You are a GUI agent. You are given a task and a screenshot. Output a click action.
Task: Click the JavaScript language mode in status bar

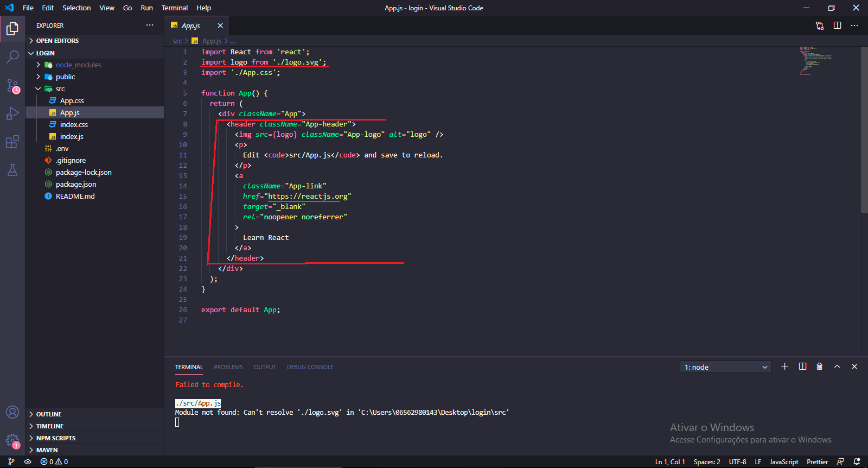pyautogui.click(x=783, y=462)
